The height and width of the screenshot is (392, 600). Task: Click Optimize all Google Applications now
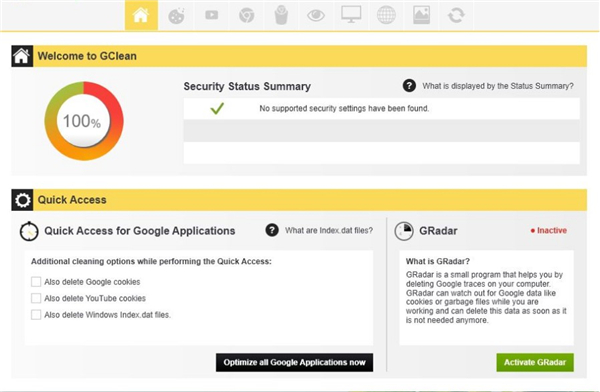294,362
